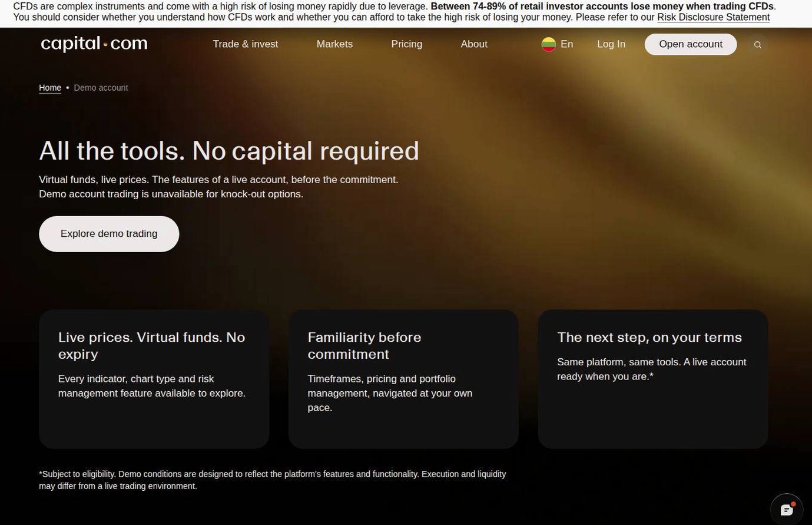Click the heading All the tools. No capital required
812x525 pixels.
[229, 151]
